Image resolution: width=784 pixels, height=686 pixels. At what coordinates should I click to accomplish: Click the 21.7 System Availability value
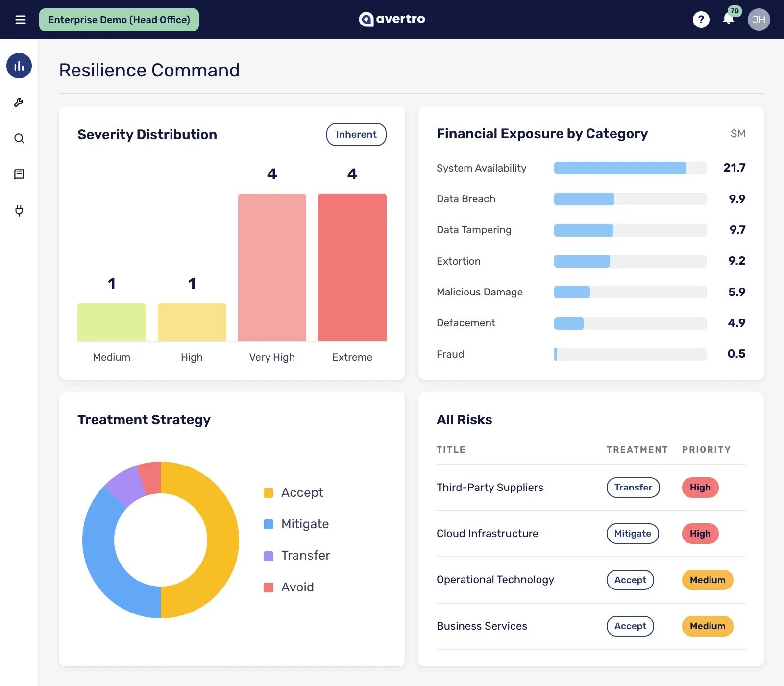(735, 168)
